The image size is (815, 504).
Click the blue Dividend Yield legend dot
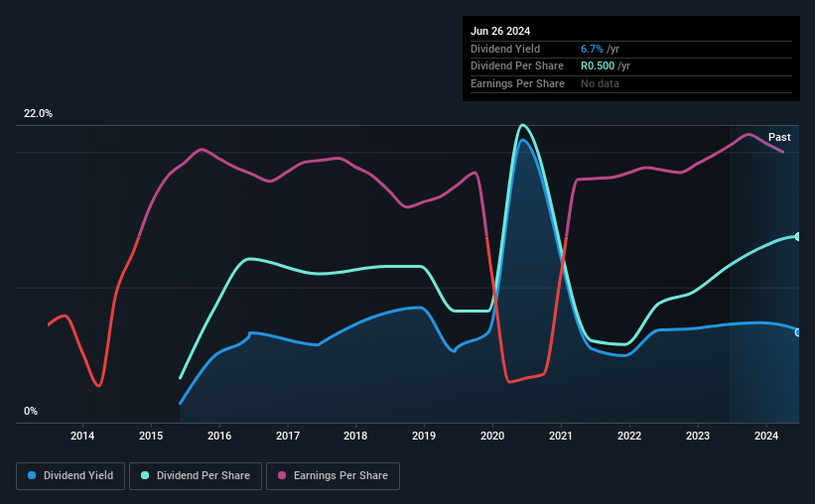click(x=32, y=475)
